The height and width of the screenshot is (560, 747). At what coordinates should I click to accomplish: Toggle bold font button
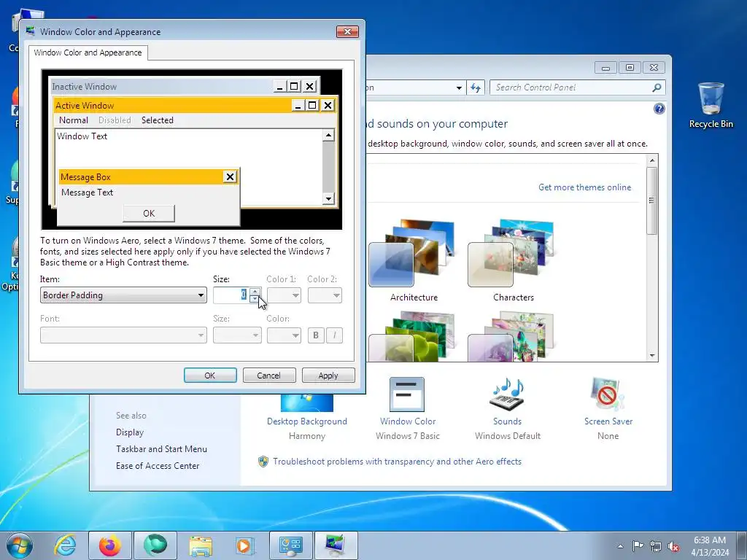[x=316, y=335]
